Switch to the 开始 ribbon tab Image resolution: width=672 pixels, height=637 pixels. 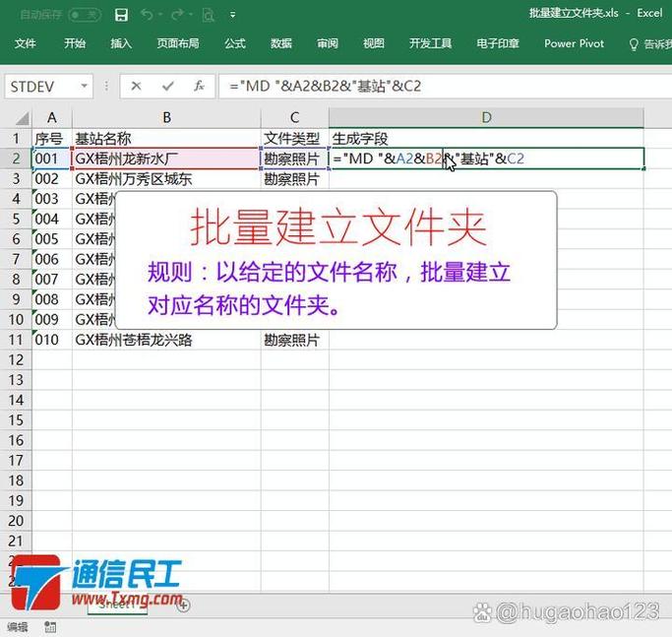click(x=75, y=43)
